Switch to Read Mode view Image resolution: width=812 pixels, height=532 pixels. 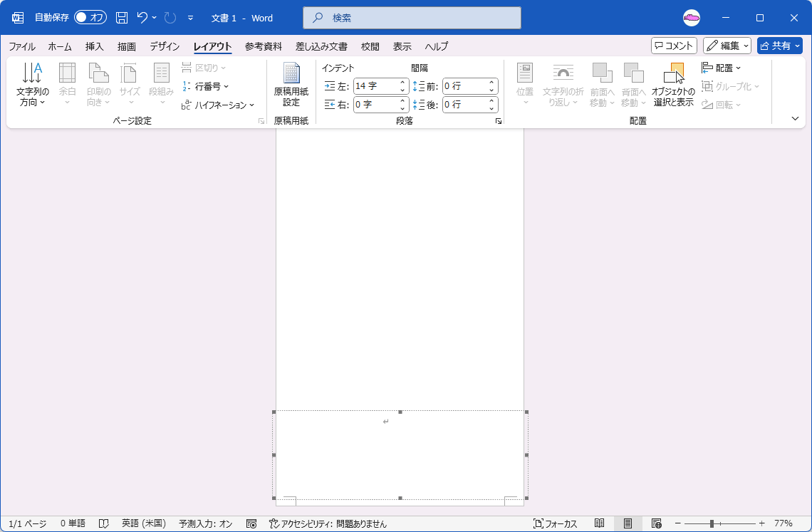point(599,523)
